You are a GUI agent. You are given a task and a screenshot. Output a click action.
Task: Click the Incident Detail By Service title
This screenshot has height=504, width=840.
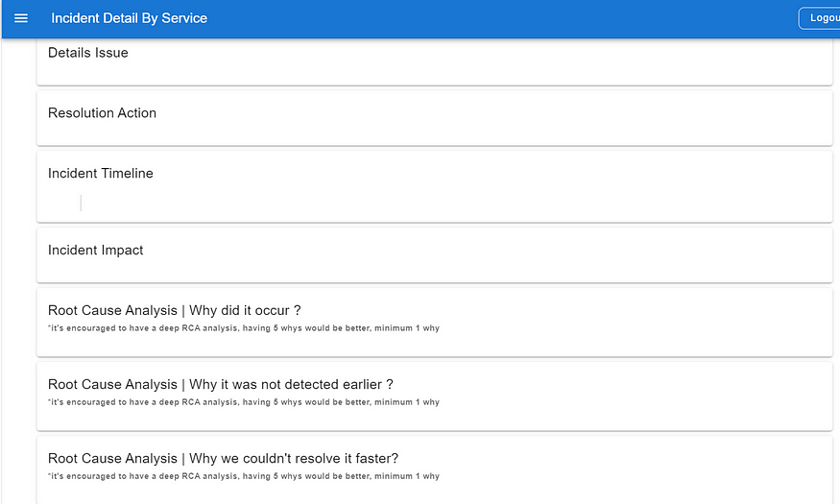tap(129, 18)
